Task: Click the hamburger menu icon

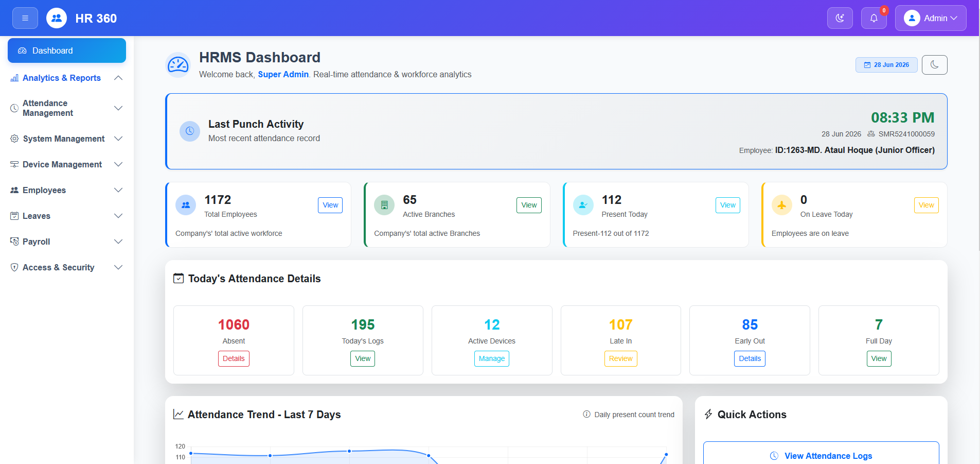Action: point(25,18)
